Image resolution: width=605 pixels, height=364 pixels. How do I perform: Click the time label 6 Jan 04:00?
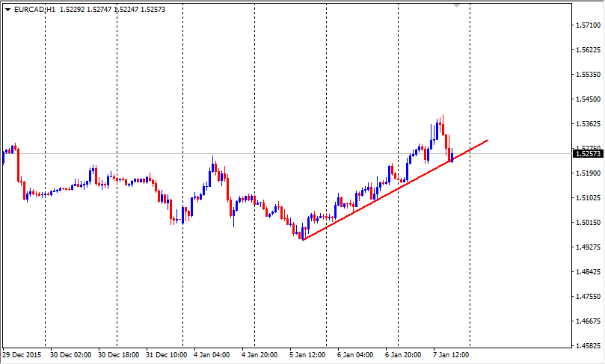[x=355, y=355]
